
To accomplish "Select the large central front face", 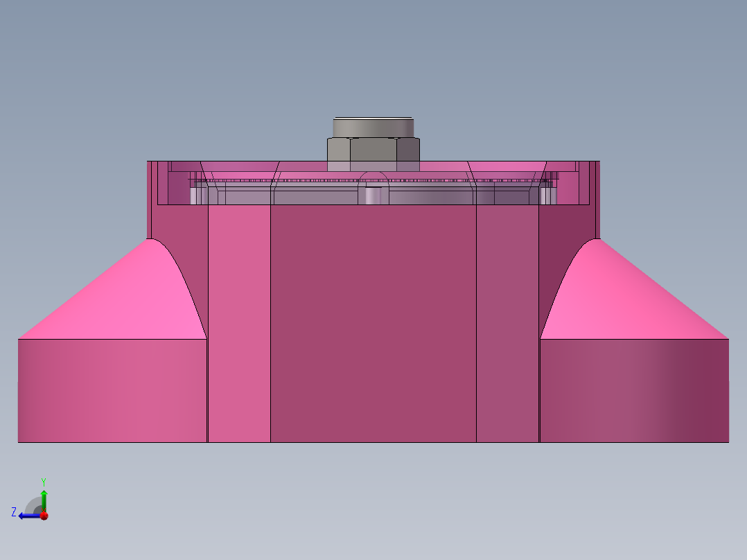I will pyautogui.click(x=373, y=326).
